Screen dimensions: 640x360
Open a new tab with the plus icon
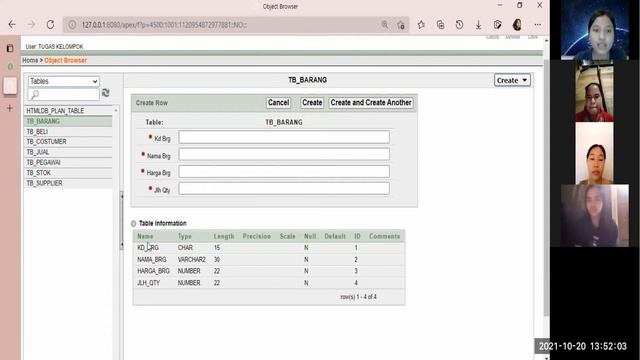click(10, 108)
